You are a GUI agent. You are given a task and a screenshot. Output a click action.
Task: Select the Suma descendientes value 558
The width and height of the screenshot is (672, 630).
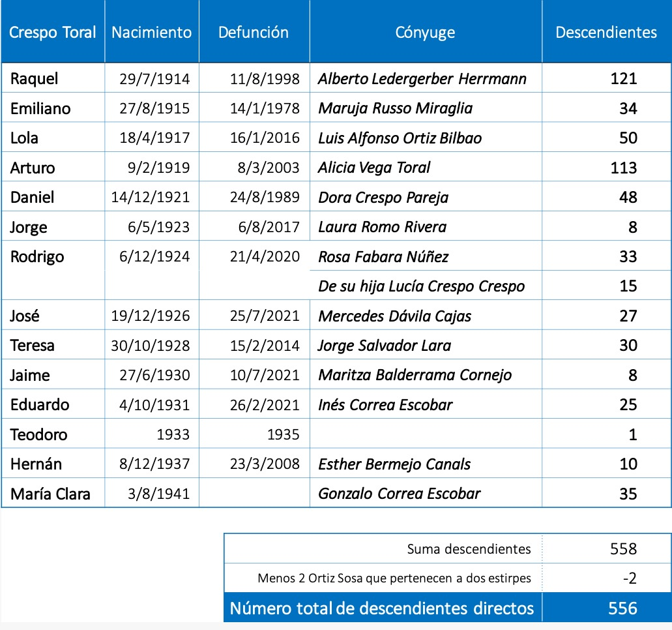point(622,548)
